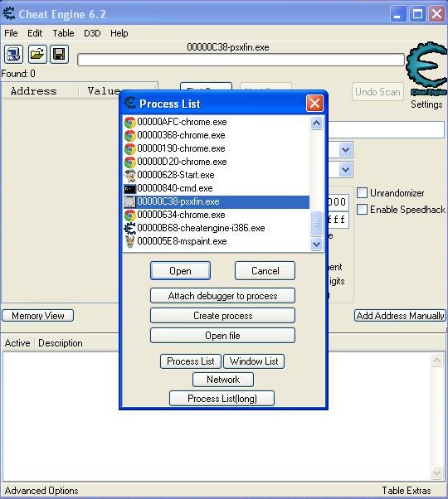
Task: Click the cheatengine-i386.exe gear icon
Action: (x=129, y=229)
